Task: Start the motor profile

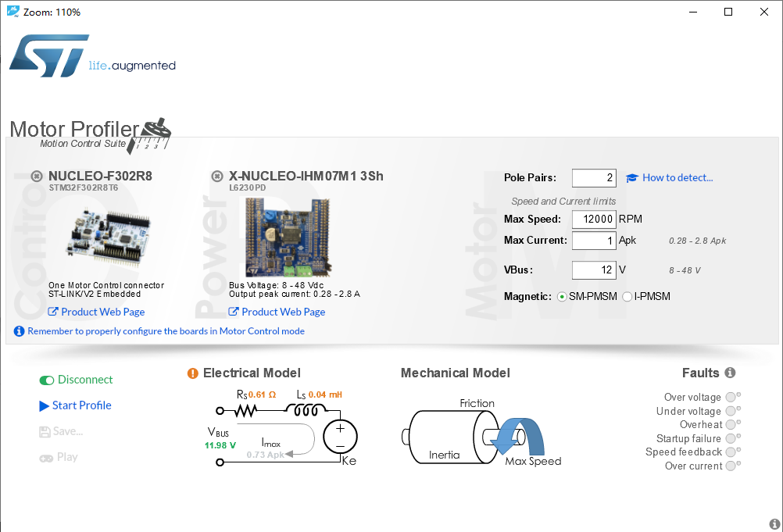Action: coord(75,405)
